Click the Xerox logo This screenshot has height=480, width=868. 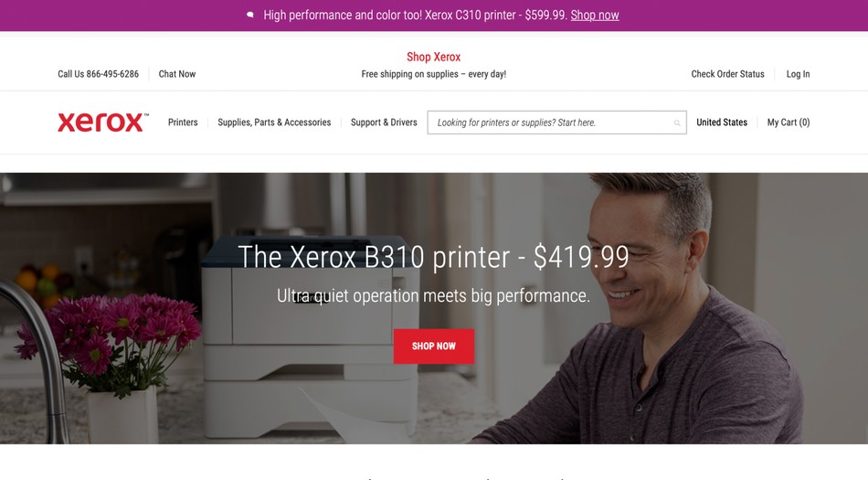103,123
